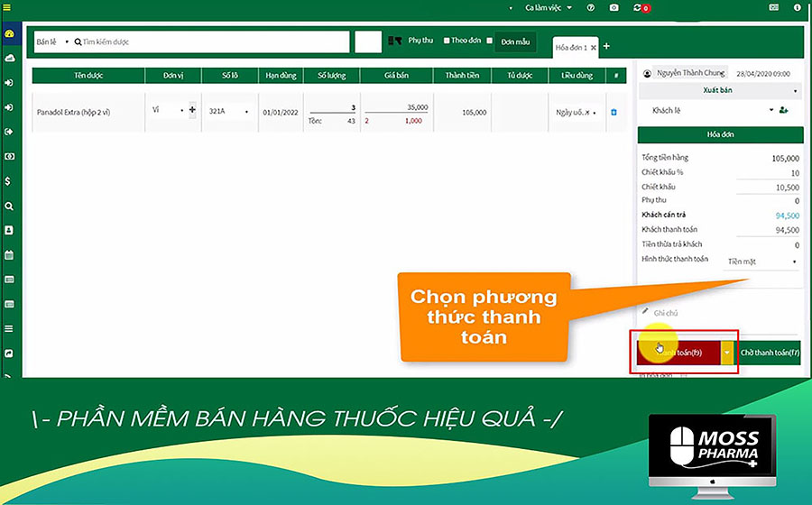Screen dimensions: 812x505
Task: Click the barcode scanner icon
Action: tap(395, 41)
